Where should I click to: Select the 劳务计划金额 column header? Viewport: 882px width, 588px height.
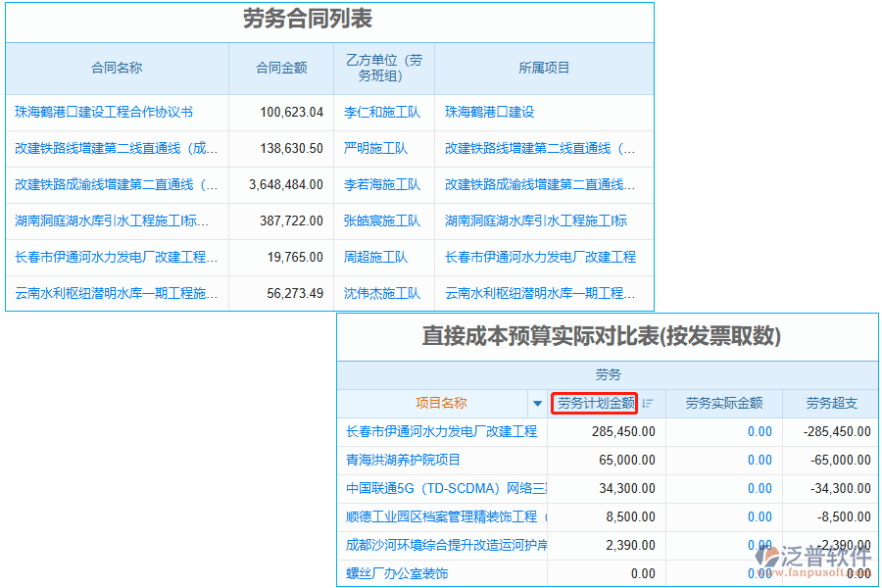click(595, 403)
